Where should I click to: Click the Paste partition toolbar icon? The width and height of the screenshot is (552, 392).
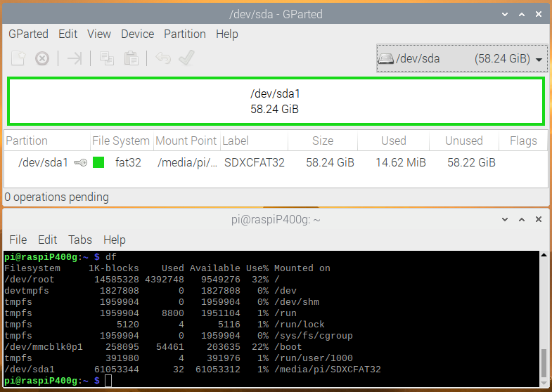click(131, 58)
